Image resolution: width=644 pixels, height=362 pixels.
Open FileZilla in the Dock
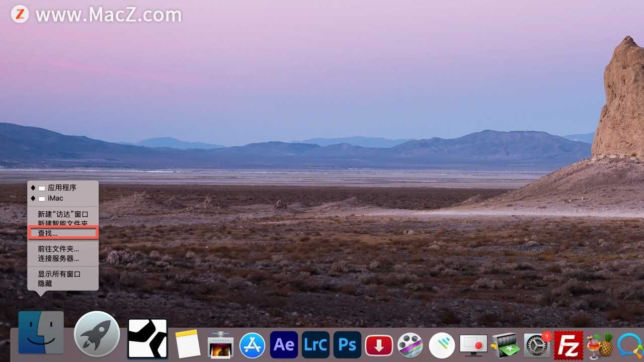(569, 345)
